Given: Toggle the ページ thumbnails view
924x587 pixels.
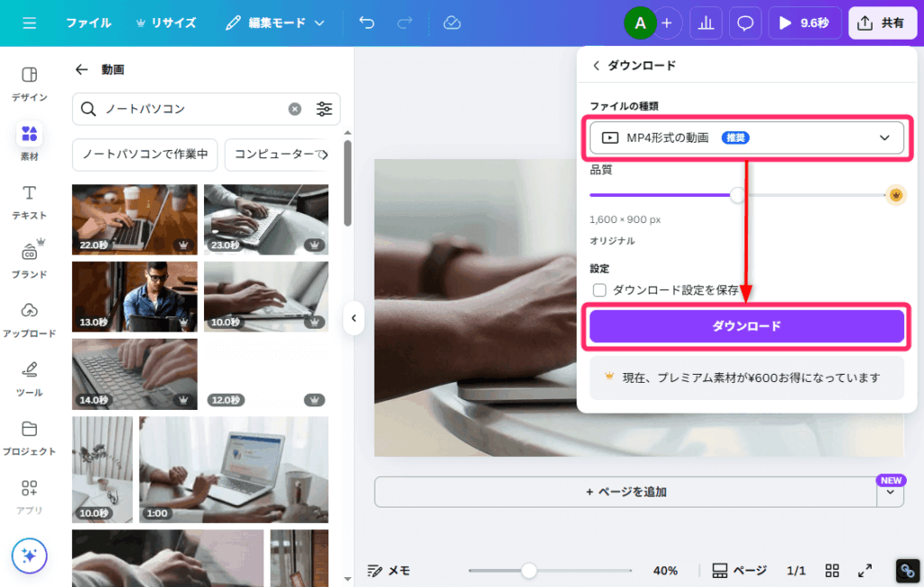Looking at the screenshot, I should click(740, 571).
